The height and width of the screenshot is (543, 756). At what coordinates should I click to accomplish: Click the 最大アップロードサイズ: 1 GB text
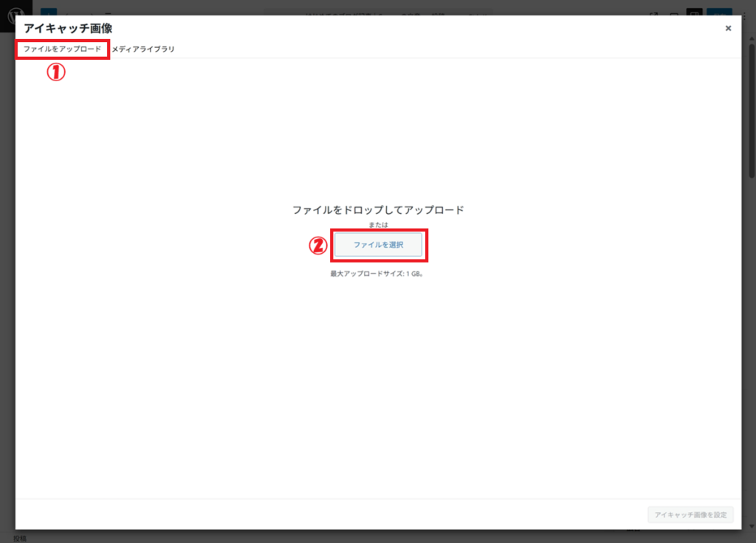click(x=377, y=273)
